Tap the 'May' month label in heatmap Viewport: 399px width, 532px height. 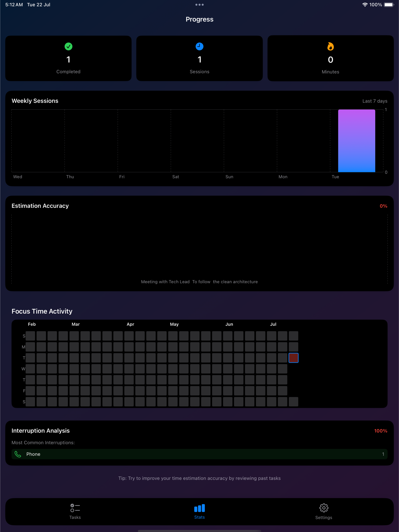pyautogui.click(x=174, y=324)
